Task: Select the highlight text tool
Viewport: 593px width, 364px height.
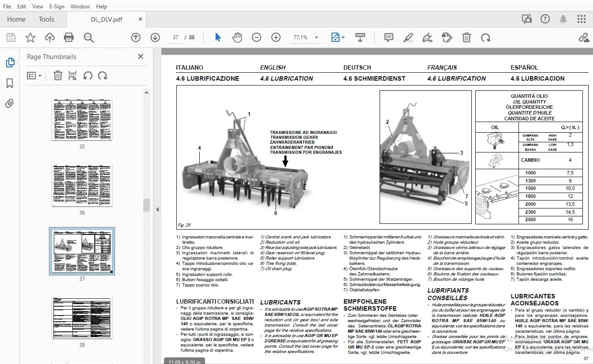Action: click(408, 37)
